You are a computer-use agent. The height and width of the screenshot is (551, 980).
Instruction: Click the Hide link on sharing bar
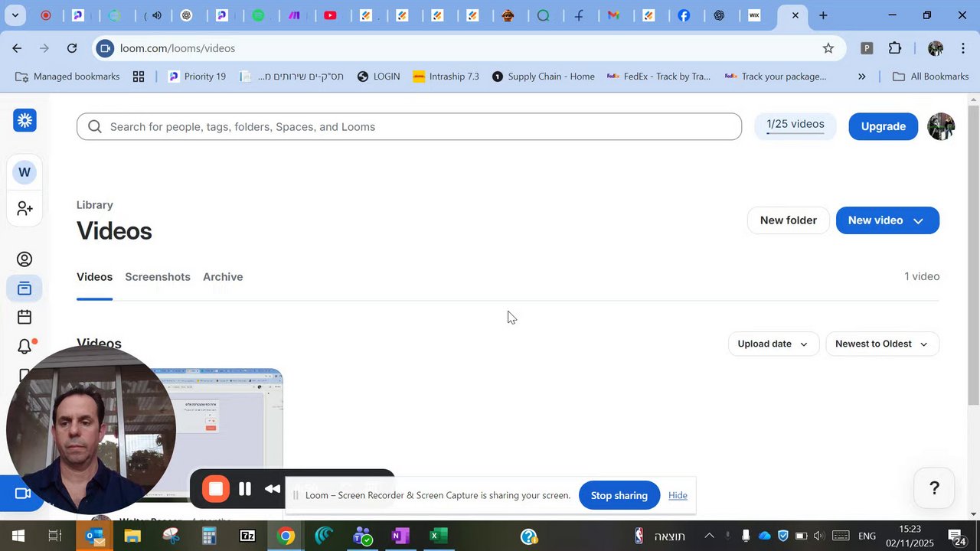click(x=678, y=495)
